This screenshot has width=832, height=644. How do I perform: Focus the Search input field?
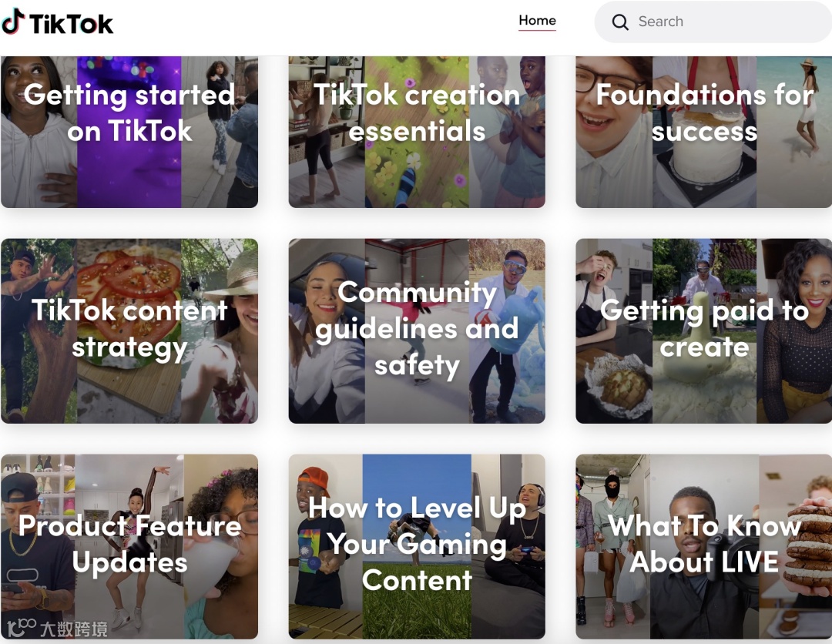[x=713, y=22]
